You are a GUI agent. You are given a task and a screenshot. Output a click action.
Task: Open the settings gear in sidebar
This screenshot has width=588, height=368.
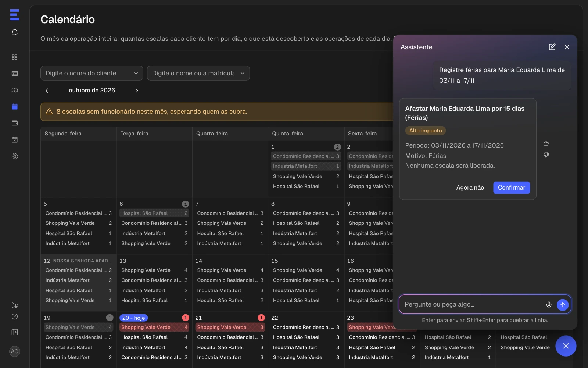[x=15, y=156]
